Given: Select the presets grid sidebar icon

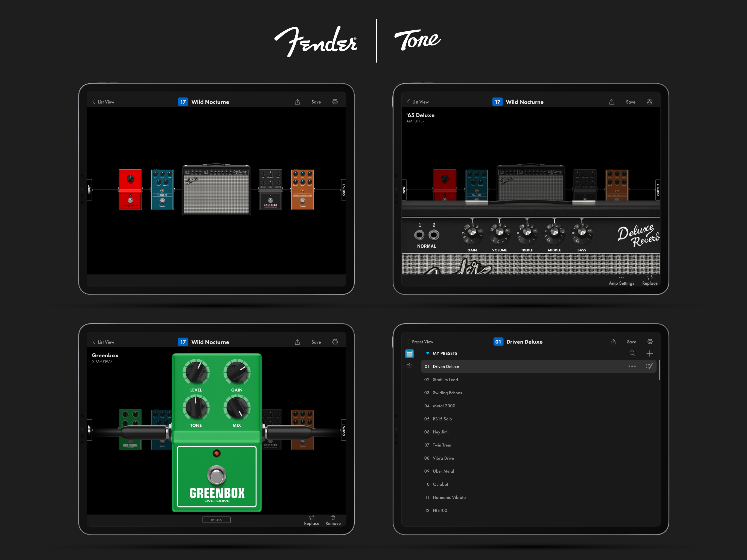Looking at the screenshot, I should click(409, 354).
